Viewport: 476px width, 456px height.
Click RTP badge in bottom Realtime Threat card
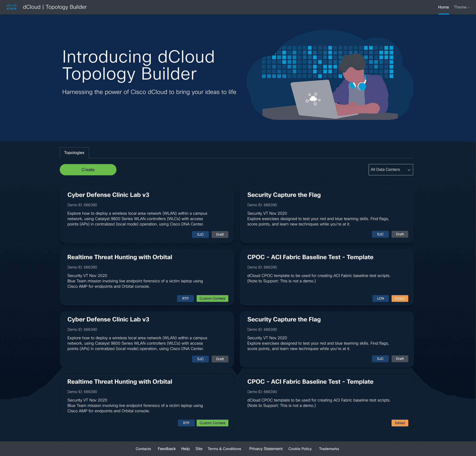pos(186,423)
